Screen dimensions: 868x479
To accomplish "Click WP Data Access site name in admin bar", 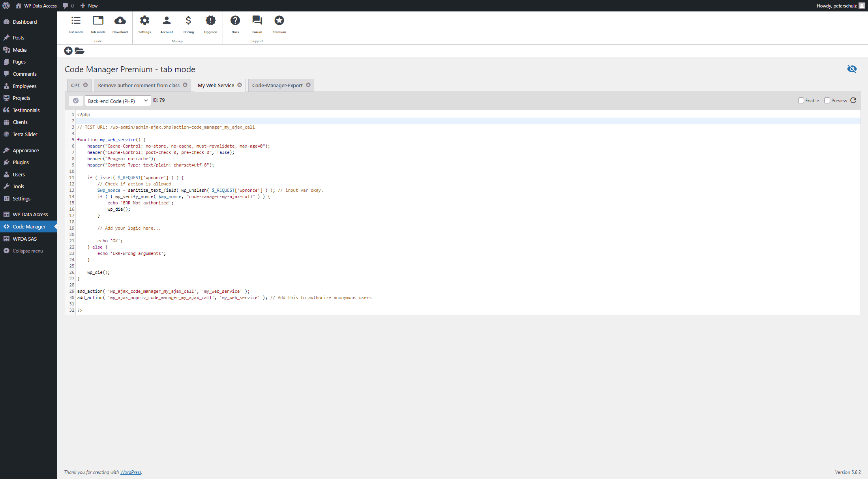I will (36, 6).
